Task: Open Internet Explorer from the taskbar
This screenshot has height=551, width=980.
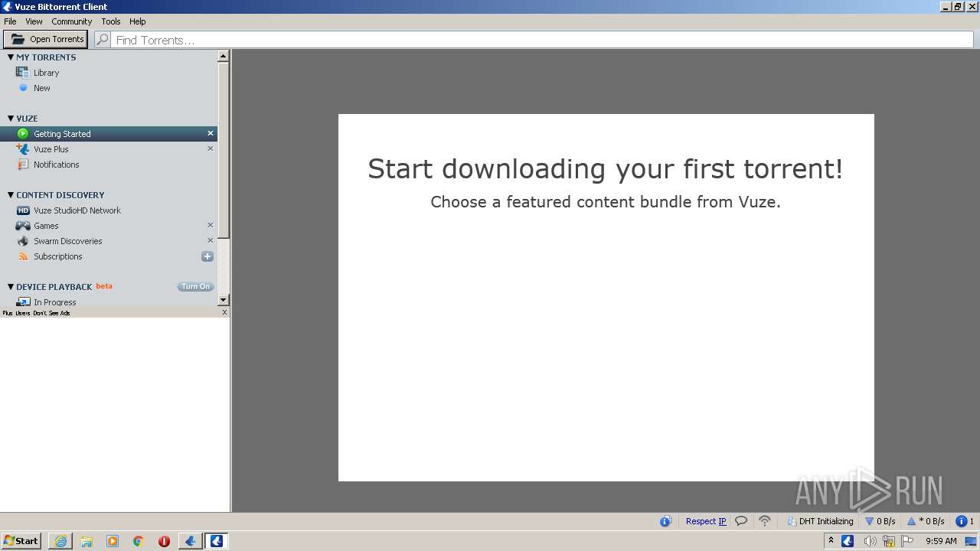Action: click(x=60, y=541)
